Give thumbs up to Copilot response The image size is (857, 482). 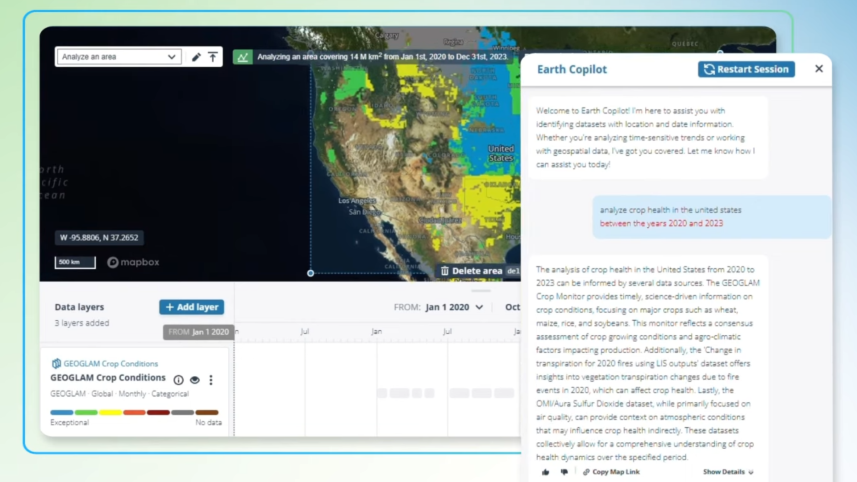[545, 472]
